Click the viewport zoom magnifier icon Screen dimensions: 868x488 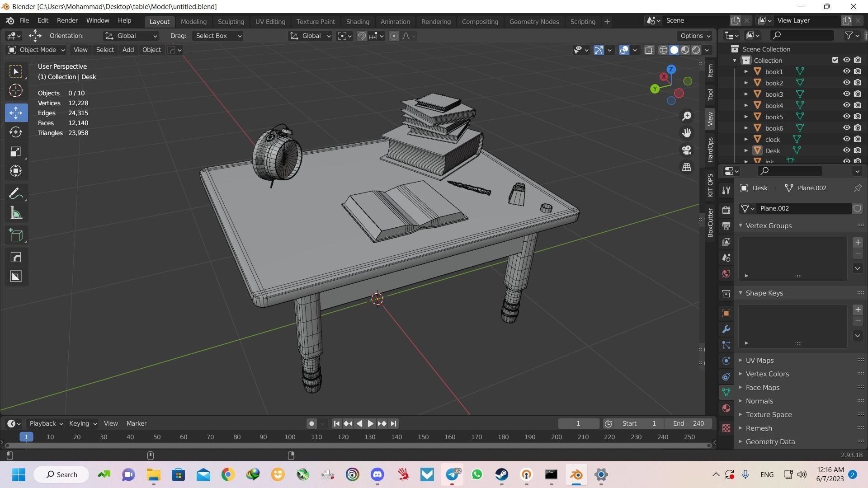(x=687, y=116)
